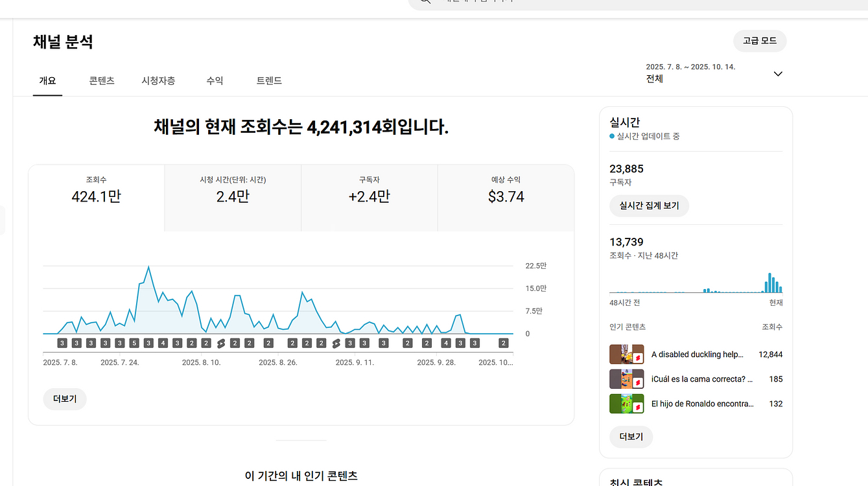Show the 예상 수익 metric card
This screenshot has width=868, height=486.
coord(506,198)
